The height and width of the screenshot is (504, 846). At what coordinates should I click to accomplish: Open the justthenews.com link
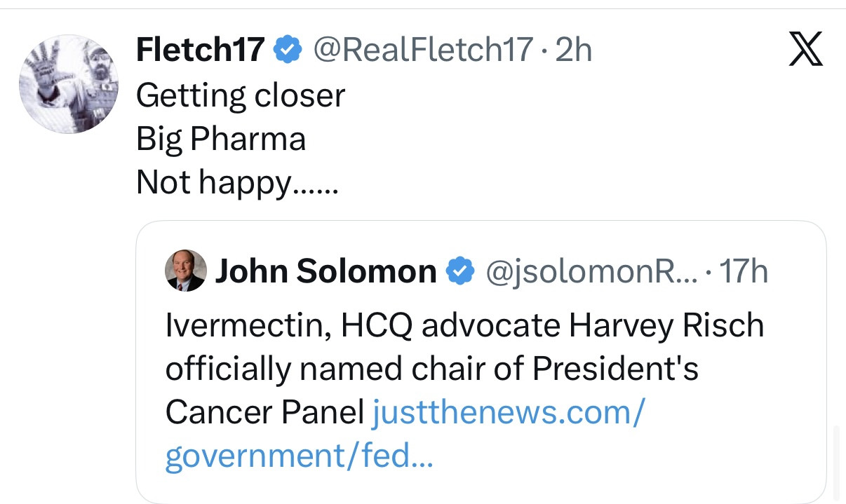(506, 414)
